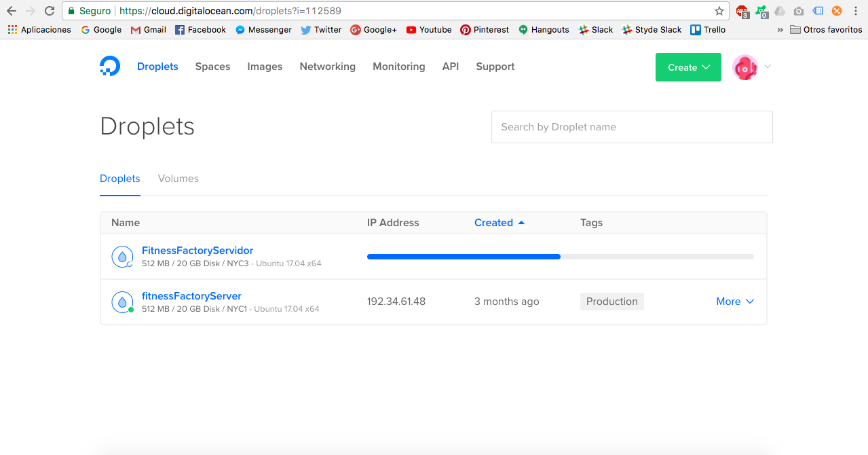
Task: Open the Twitter bookmark
Action: pos(321,30)
